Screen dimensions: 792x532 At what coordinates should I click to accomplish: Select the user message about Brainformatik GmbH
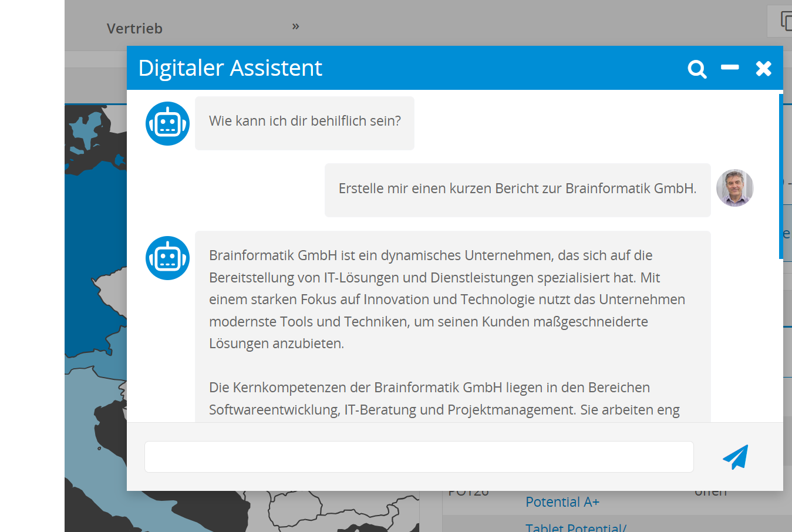point(517,188)
